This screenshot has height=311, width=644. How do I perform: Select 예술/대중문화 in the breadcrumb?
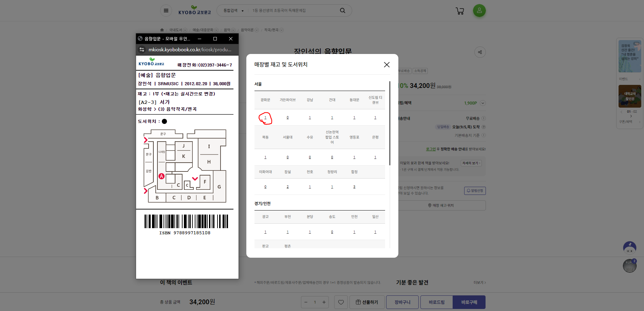[x=202, y=30]
